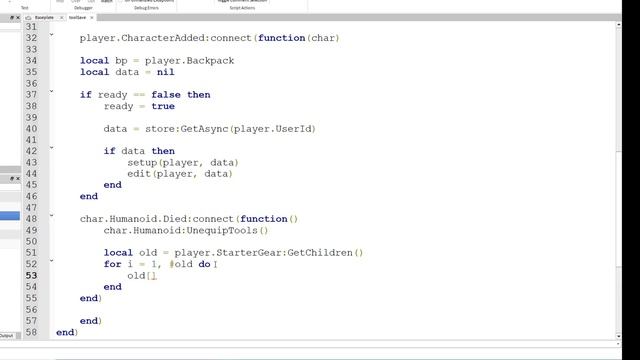The width and height of the screenshot is (640, 360).
Task: Click 'player.CharacterAdded:connect' on line 32
Action: pyautogui.click(x=166, y=38)
